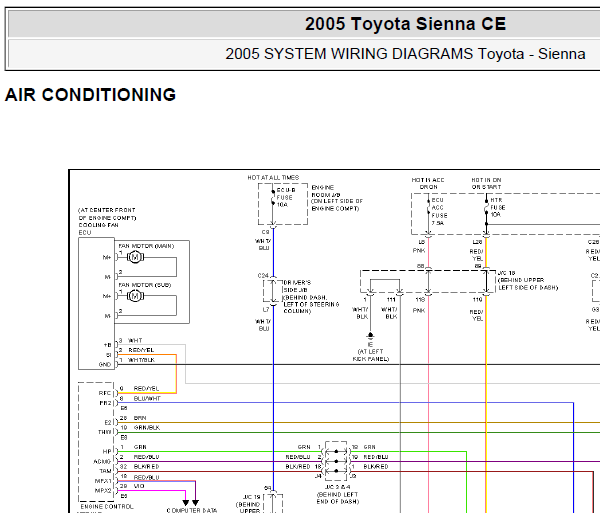Select the 'HOT IN ON OR START' label

point(486,183)
